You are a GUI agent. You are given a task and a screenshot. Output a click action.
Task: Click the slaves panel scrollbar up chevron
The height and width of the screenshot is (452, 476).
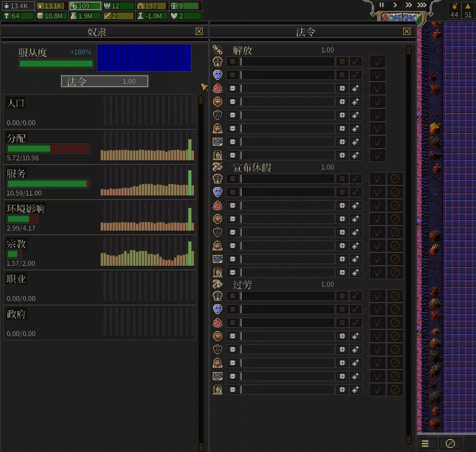click(201, 100)
